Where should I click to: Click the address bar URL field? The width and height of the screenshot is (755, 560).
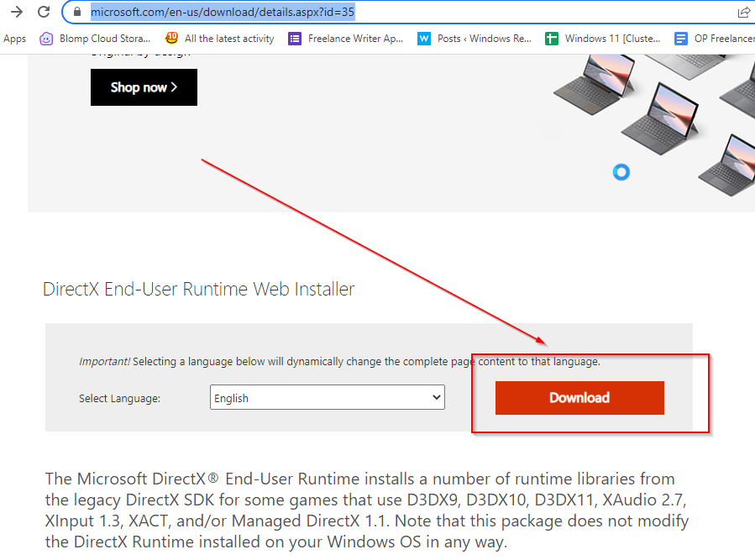click(x=409, y=12)
